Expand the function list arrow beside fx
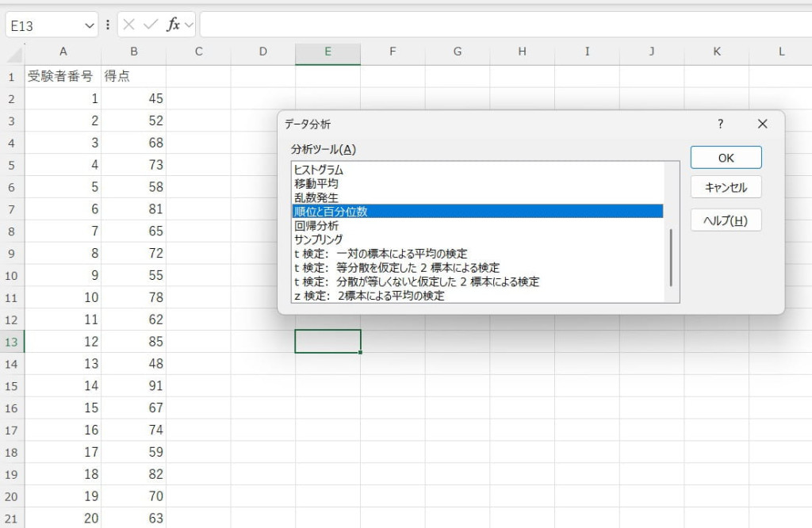 tap(189, 25)
